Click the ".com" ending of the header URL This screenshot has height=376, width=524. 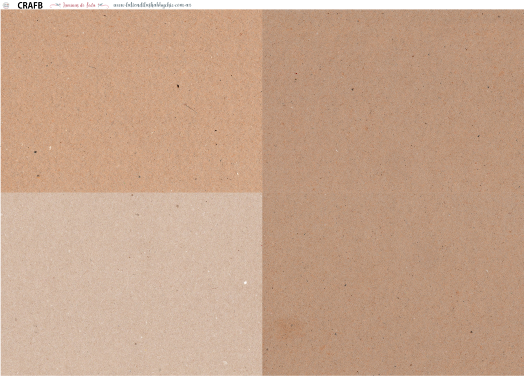[x=180, y=5]
